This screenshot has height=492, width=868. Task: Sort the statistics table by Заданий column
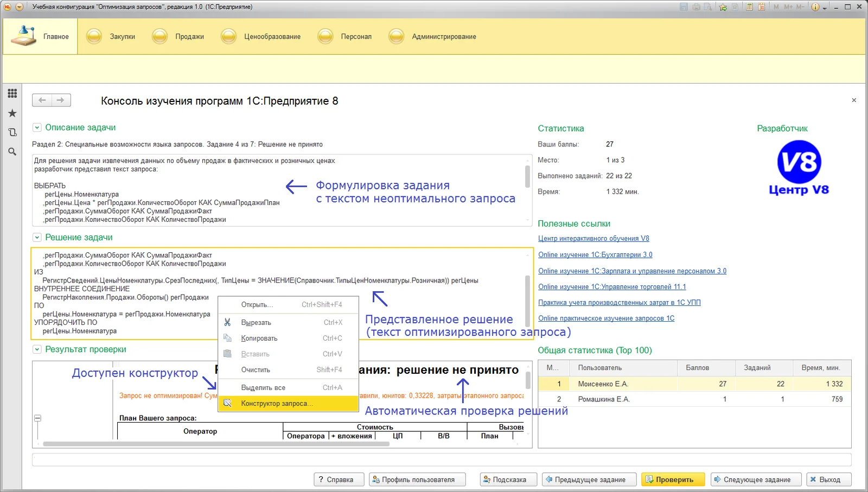click(x=764, y=368)
